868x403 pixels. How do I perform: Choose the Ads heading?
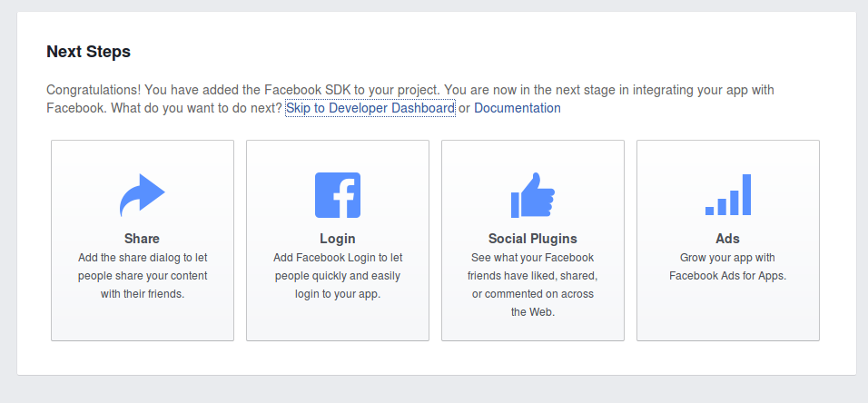(728, 239)
